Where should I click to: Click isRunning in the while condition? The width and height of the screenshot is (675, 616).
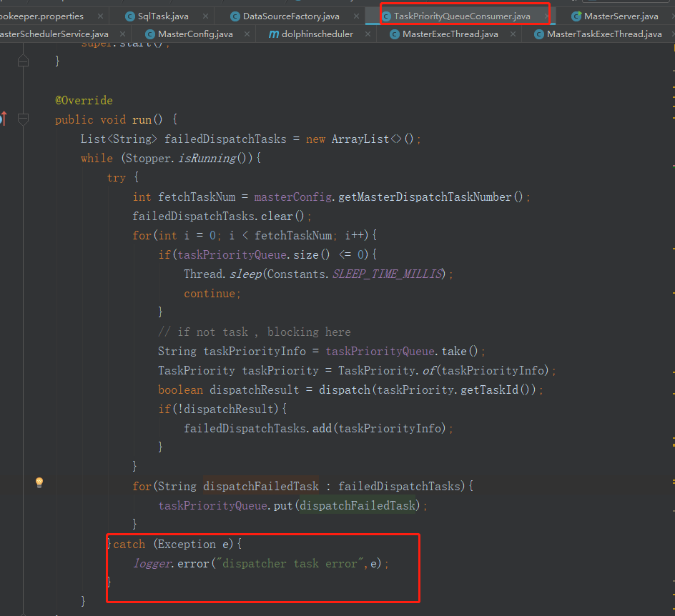207,159
